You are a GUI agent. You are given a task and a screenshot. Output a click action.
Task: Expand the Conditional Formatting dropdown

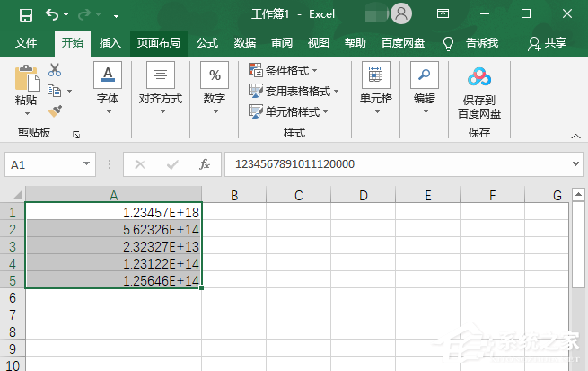[x=283, y=70]
